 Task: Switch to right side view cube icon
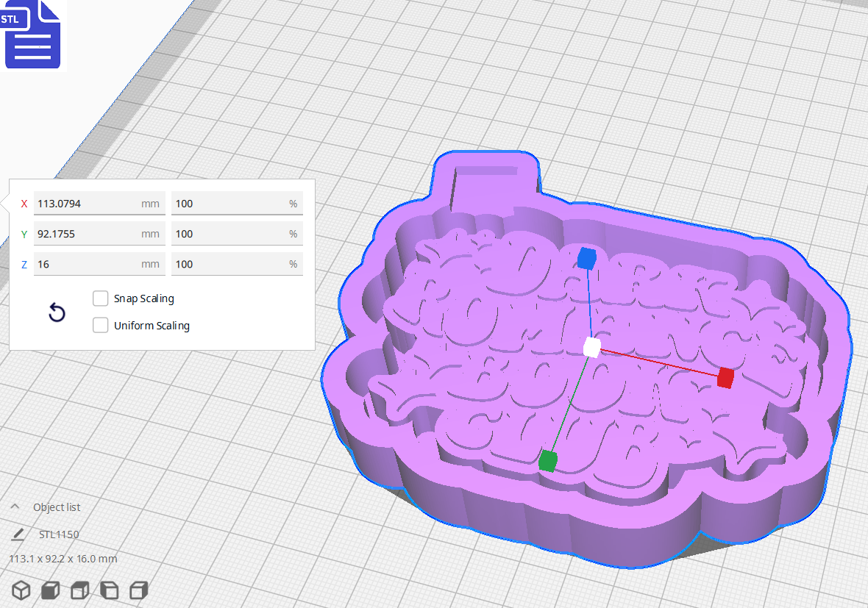138,590
